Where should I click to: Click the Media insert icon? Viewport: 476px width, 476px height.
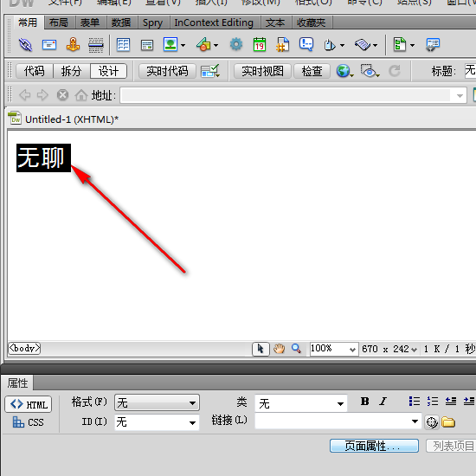203,45
